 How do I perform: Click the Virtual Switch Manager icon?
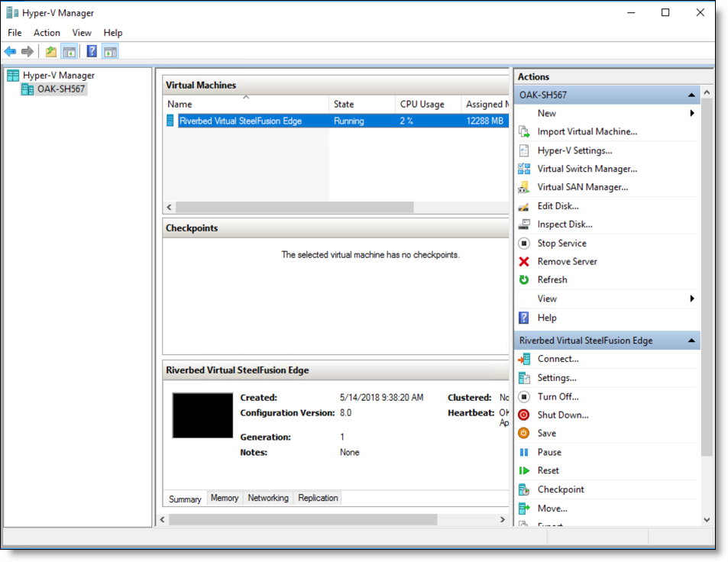click(x=524, y=169)
